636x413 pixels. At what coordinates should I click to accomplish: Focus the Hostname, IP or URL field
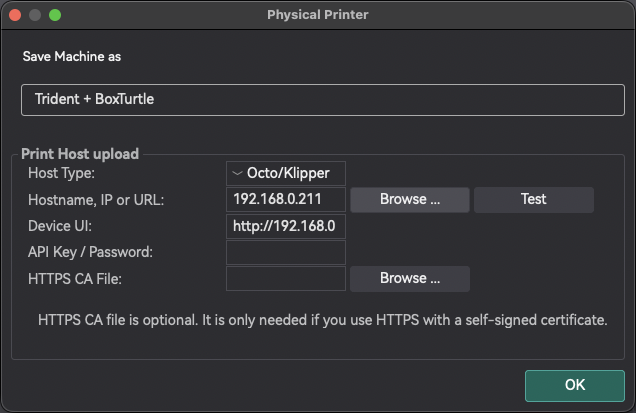tap(286, 199)
